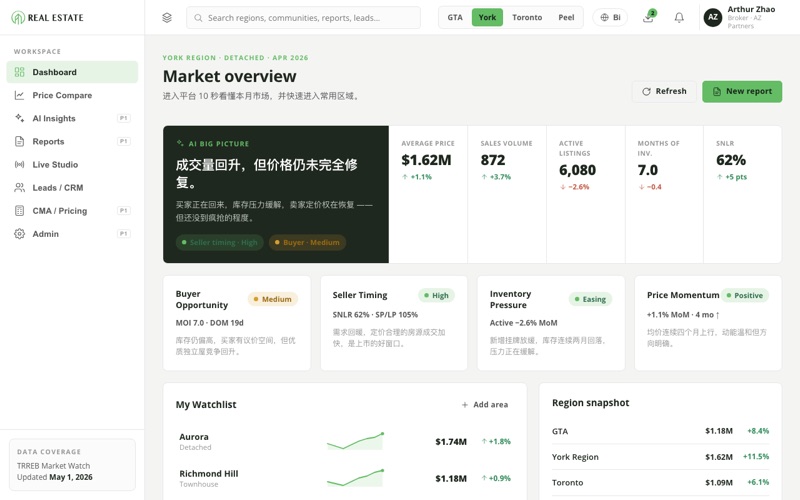Open the Sales Volume 872 metric

pyautogui.click(x=507, y=194)
